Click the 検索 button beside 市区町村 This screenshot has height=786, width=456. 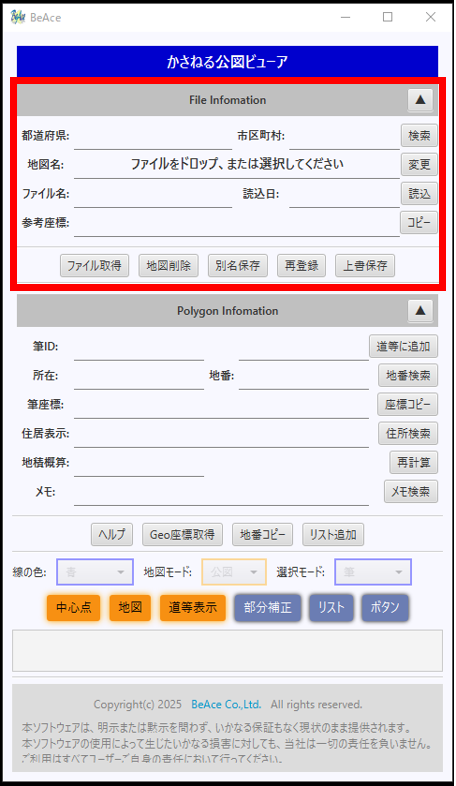[x=419, y=135]
